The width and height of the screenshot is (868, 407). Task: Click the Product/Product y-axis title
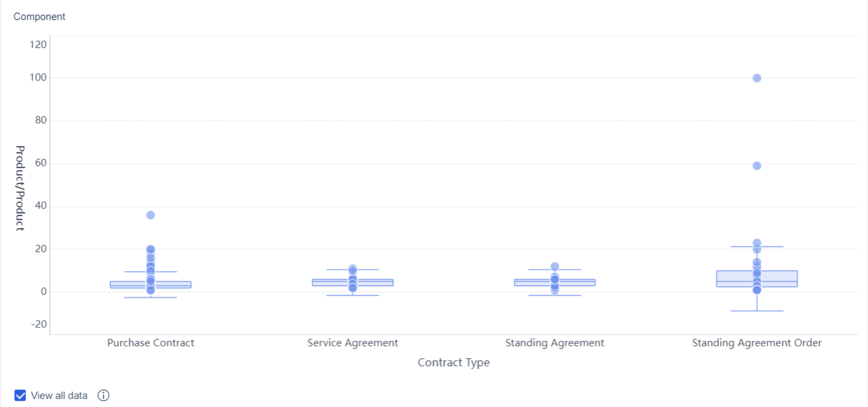pyautogui.click(x=20, y=188)
